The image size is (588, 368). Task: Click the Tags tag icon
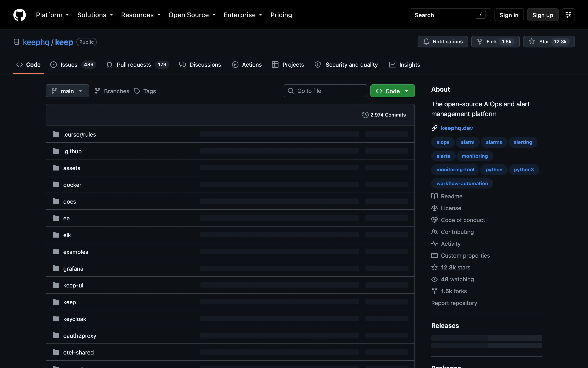[137, 91]
